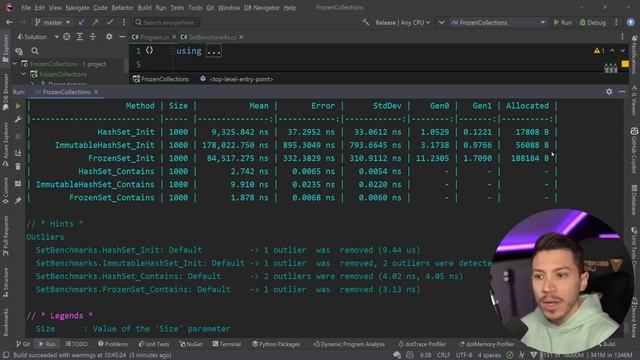Viewport: 640px width, 360px height.
Task: Open editor tabs more-options dots
Action: pos(622,37)
